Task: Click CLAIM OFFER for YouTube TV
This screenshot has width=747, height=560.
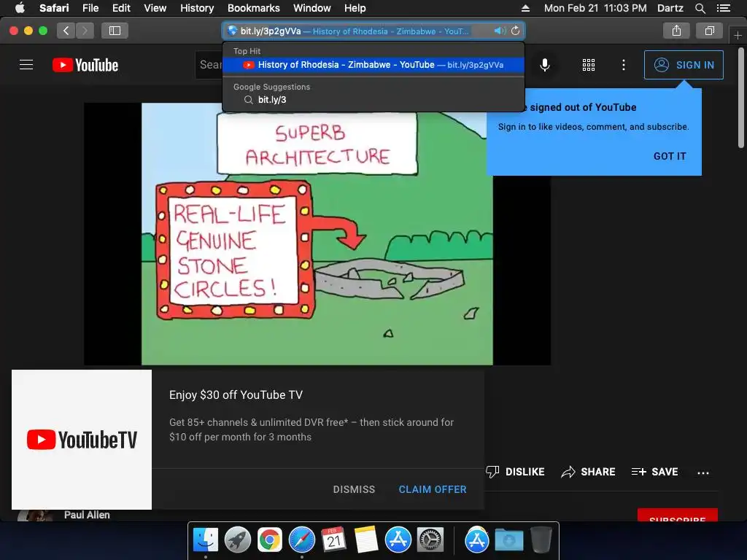Action: [x=433, y=489]
